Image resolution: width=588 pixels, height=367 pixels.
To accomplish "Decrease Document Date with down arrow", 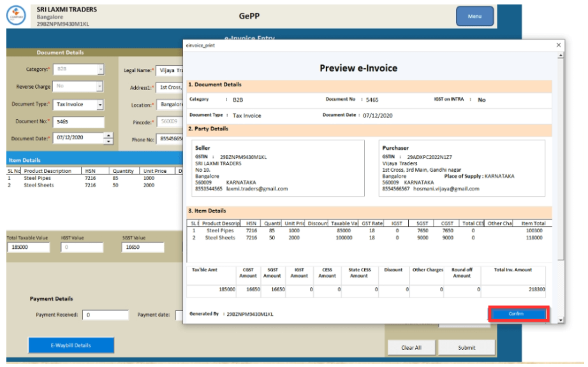I will tap(108, 142).
